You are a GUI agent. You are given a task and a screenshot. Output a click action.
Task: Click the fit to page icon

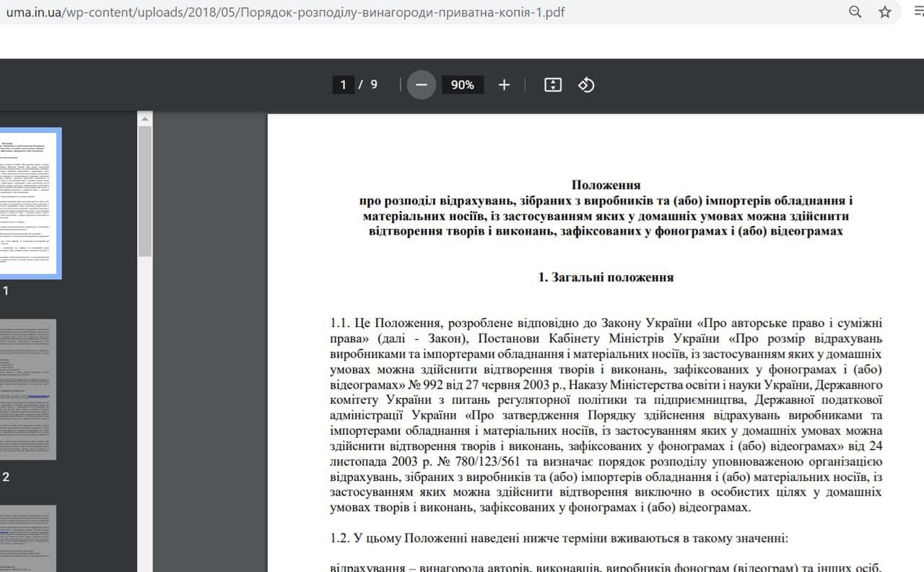552,85
